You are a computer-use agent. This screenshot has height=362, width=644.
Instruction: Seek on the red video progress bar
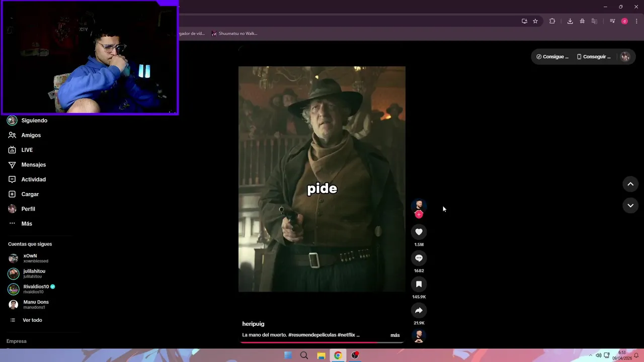[322, 342]
